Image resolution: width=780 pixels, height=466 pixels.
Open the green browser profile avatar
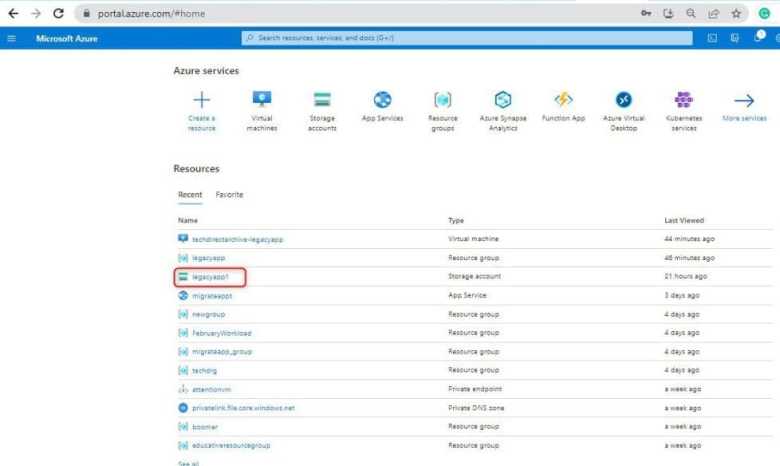coord(764,13)
